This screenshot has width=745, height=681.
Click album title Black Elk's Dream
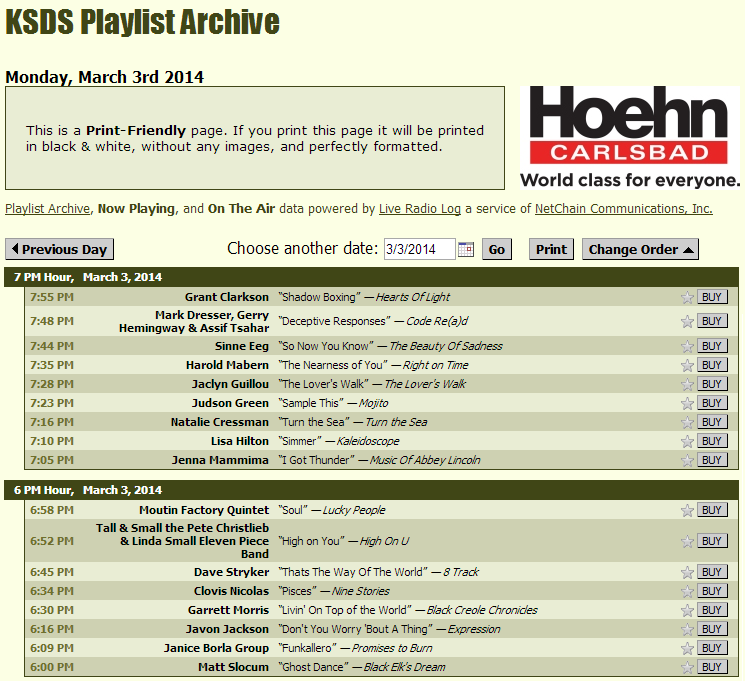[404, 667]
